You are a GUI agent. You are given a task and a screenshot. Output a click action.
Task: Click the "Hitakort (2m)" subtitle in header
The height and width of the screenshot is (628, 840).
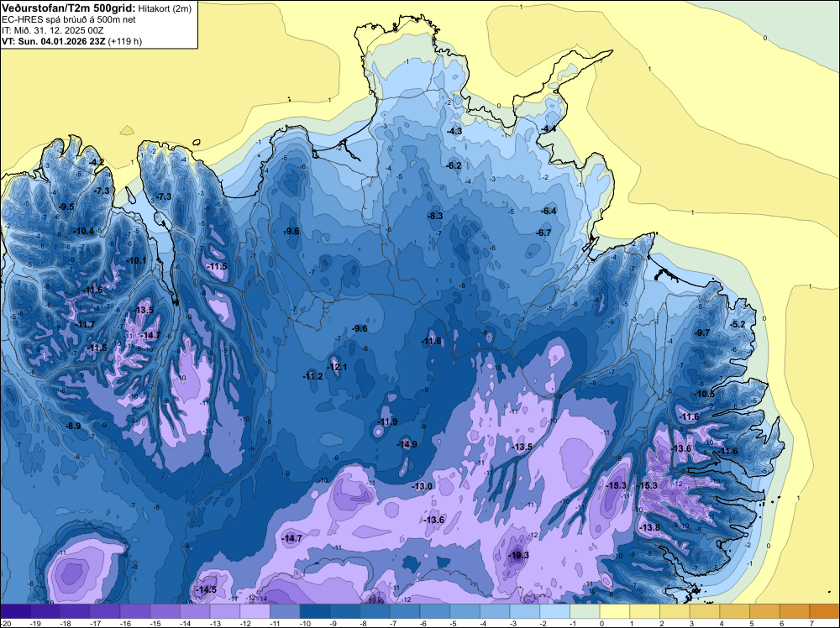[x=165, y=8]
